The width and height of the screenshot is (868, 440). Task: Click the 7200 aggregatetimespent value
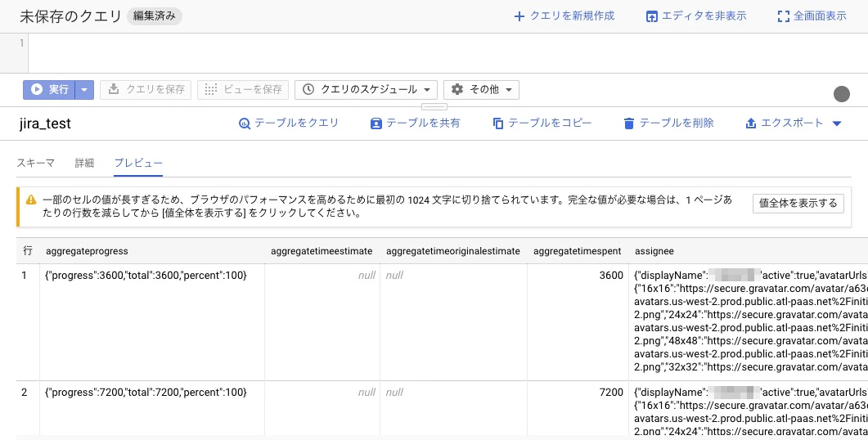pyautogui.click(x=611, y=392)
